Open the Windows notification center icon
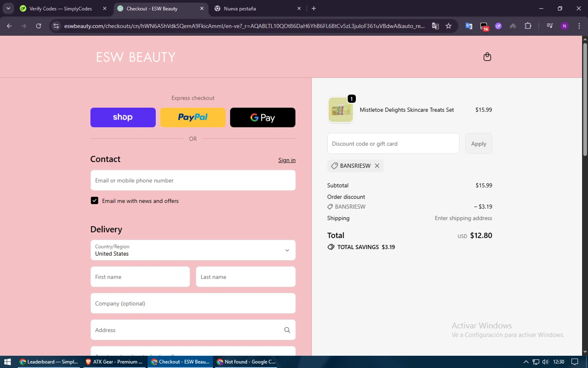 pyautogui.click(x=575, y=362)
